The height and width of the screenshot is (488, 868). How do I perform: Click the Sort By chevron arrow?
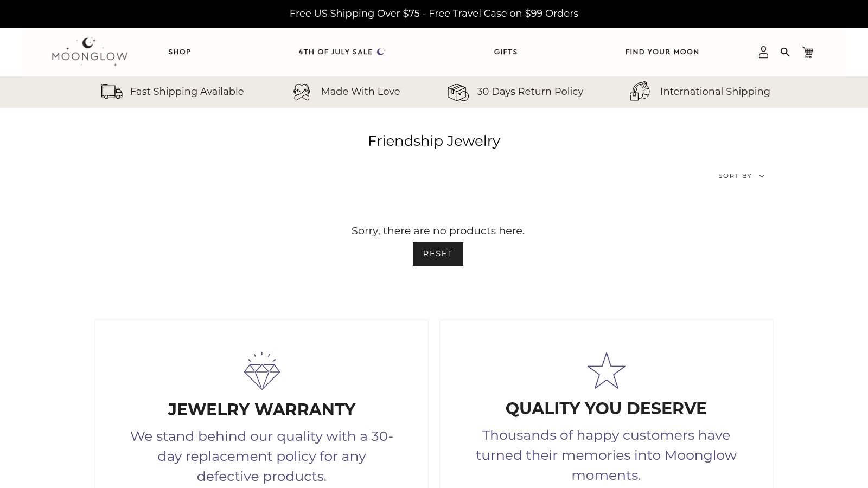[x=762, y=176]
